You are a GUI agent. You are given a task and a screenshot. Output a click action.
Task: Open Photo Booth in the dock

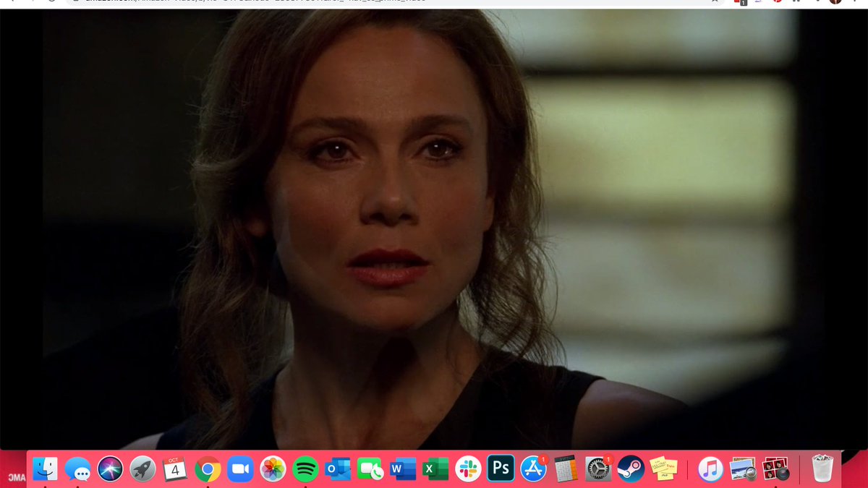(776, 469)
